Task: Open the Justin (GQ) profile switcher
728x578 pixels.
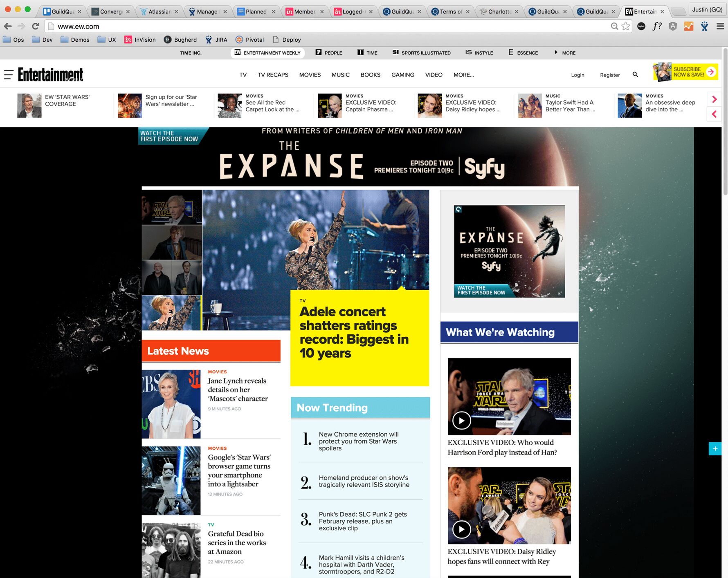Action: pos(707,9)
